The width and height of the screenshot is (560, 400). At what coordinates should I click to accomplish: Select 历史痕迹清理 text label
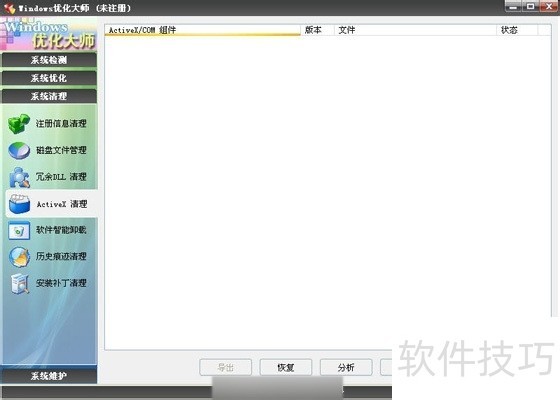point(61,256)
